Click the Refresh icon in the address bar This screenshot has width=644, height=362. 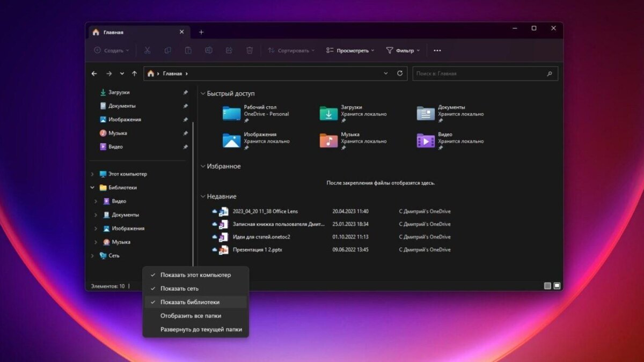coord(400,73)
